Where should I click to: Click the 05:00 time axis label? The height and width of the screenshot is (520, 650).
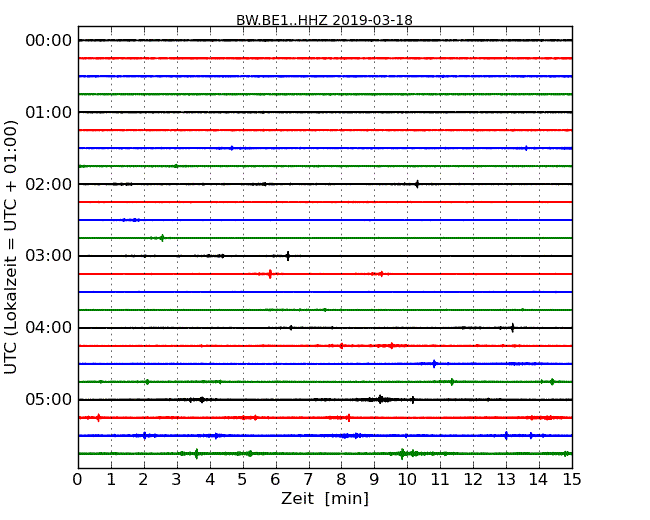click(x=49, y=399)
